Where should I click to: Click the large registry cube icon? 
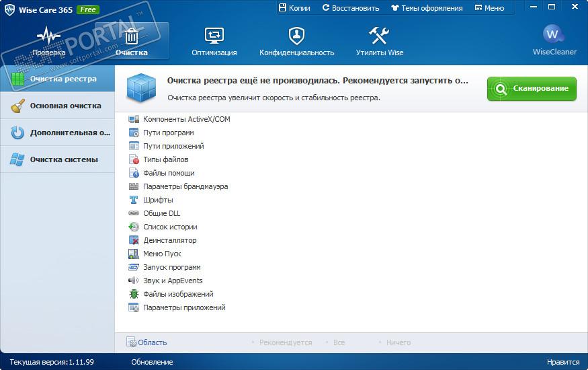[x=141, y=88]
